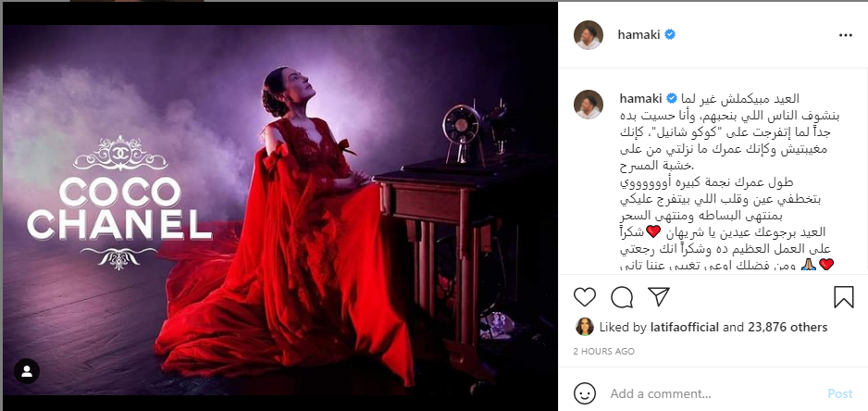The height and width of the screenshot is (411, 868).
Task: Click hamaki avatar beside the caption
Action: [589, 104]
